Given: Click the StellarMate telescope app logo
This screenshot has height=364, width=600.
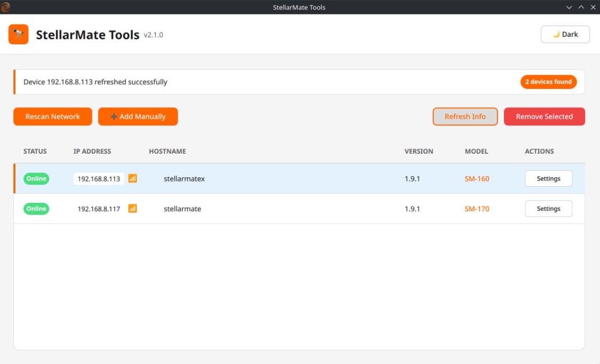Looking at the screenshot, I should pos(18,35).
